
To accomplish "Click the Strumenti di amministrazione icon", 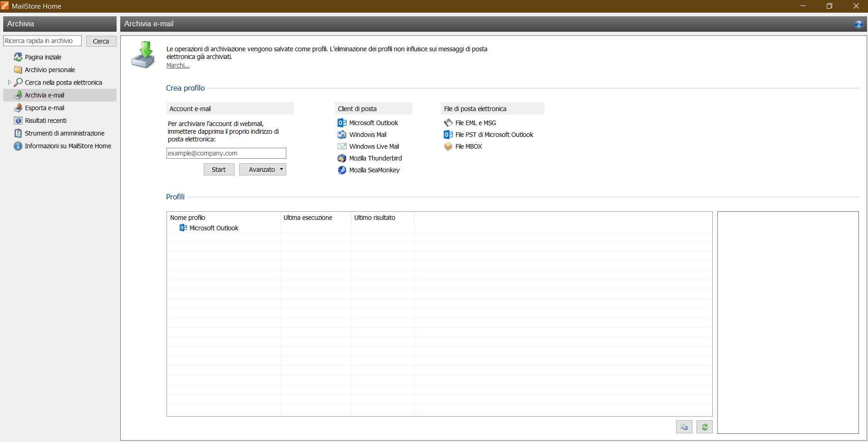I will [18, 133].
